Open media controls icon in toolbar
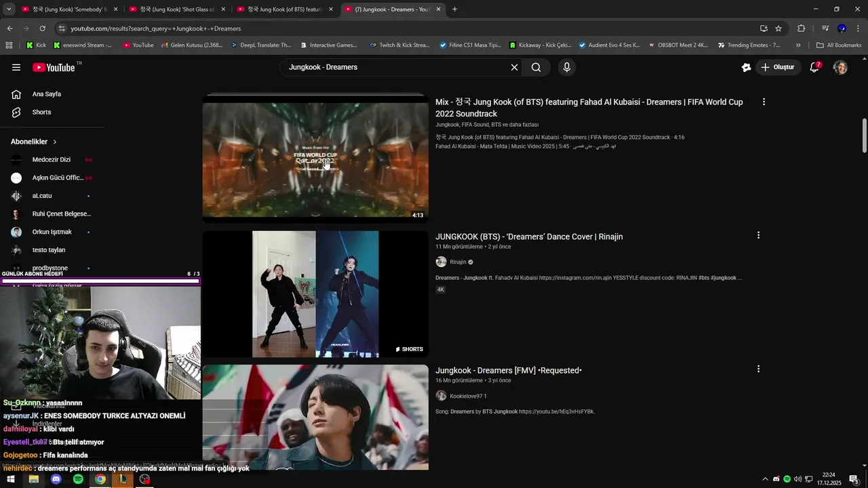The height and width of the screenshot is (488, 868). pyautogui.click(x=825, y=28)
